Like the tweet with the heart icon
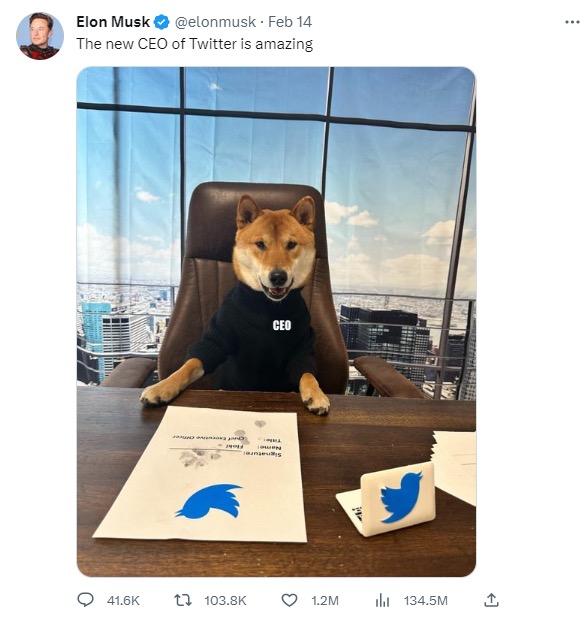The height and width of the screenshot is (628, 588). coord(289,600)
